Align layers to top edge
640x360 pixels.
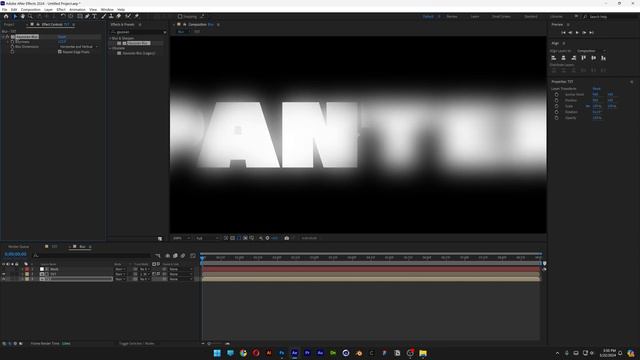584,58
